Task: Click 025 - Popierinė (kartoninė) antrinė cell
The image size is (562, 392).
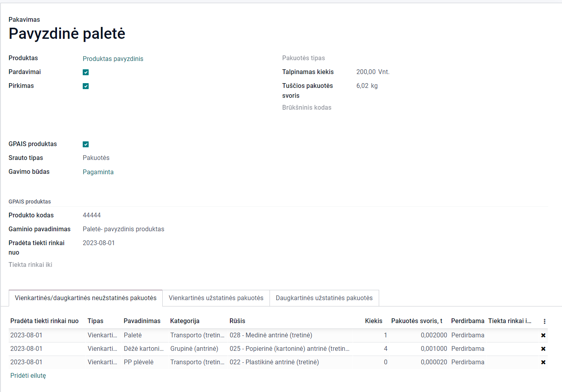Action: click(x=290, y=349)
